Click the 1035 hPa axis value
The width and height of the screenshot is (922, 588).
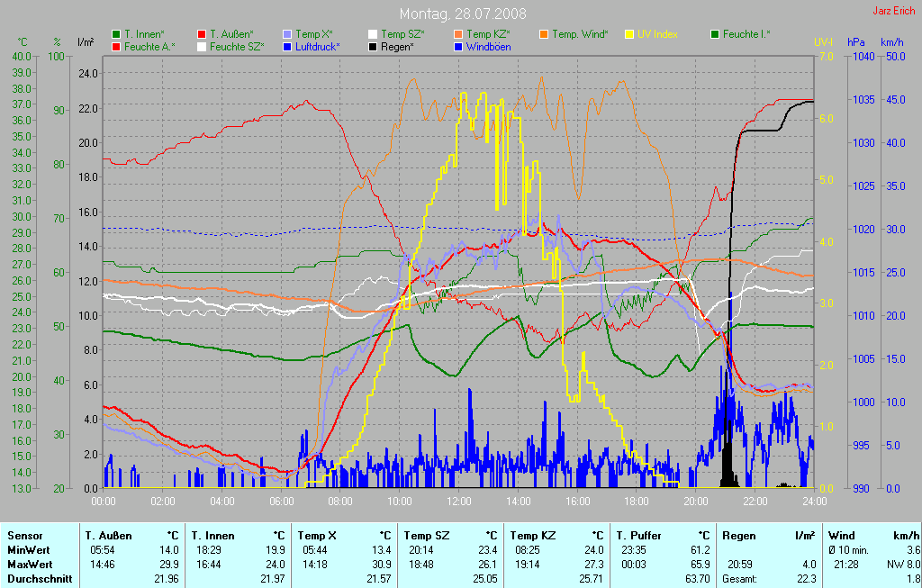click(864, 100)
